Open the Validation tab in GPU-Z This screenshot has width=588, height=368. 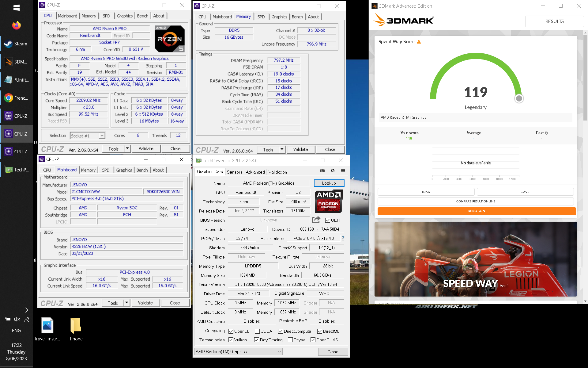(x=278, y=172)
